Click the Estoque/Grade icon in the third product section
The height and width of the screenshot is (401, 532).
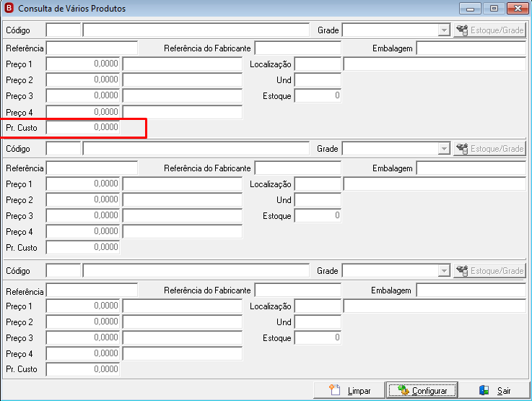(x=462, y=271)
